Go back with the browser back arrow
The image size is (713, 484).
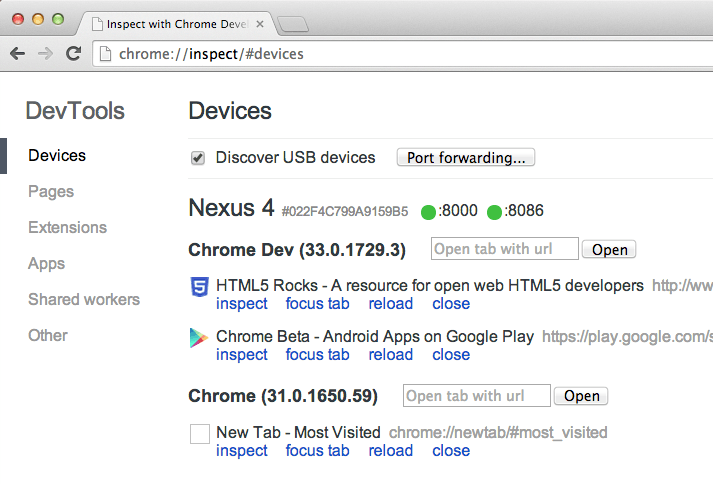[x=18, y=54]
